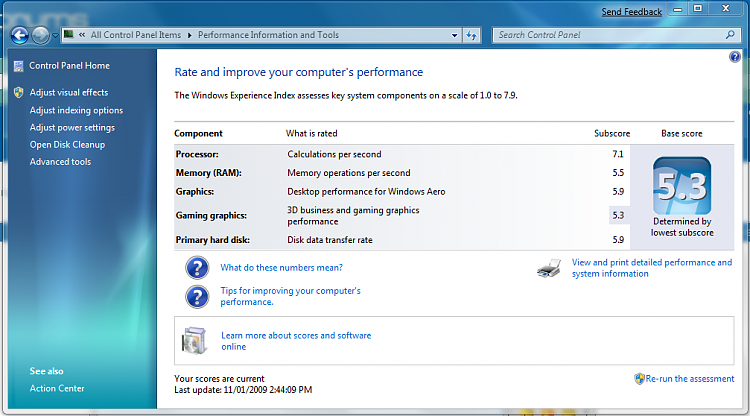750x416 pixels.
Task: Open Adjust indexing options
Action: (76, 110)
